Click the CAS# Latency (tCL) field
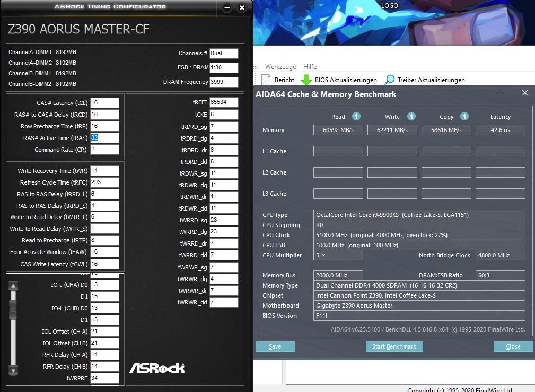This screenshot has width=535, height=392. pyautogui.click(x=104, y=103)
